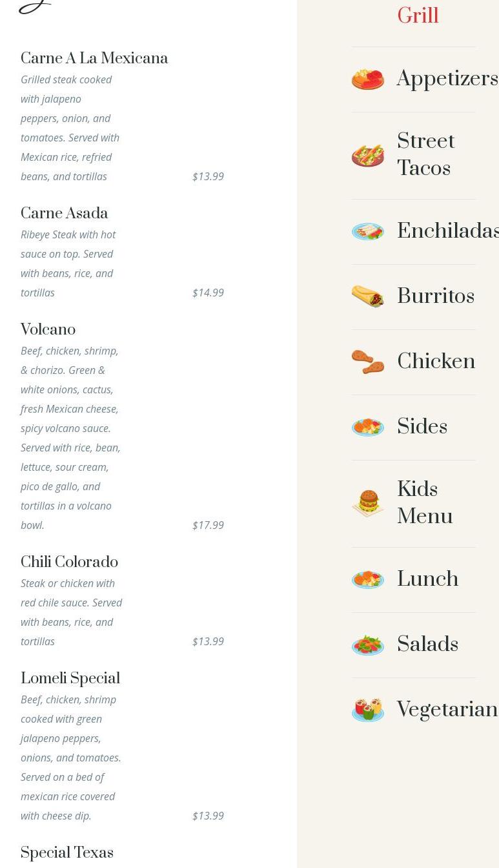Click the Kids Menu burger icon

(x=368, y=504)
